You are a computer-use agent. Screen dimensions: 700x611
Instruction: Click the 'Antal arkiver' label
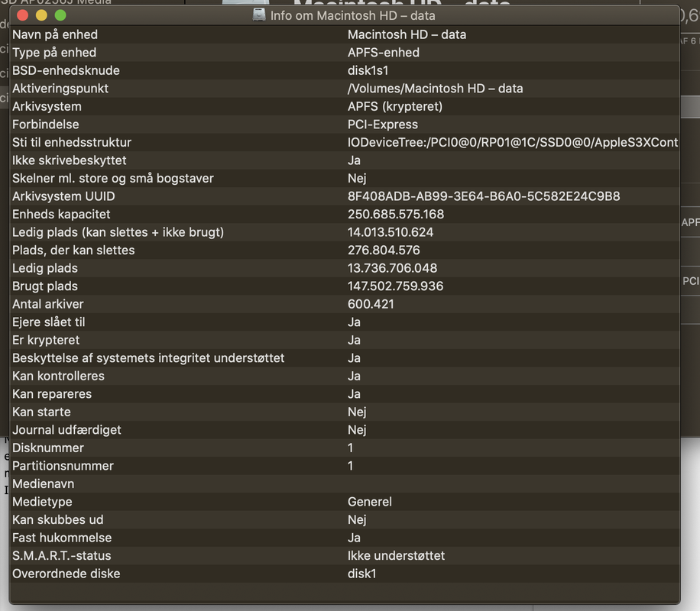[x=48, y=304]
